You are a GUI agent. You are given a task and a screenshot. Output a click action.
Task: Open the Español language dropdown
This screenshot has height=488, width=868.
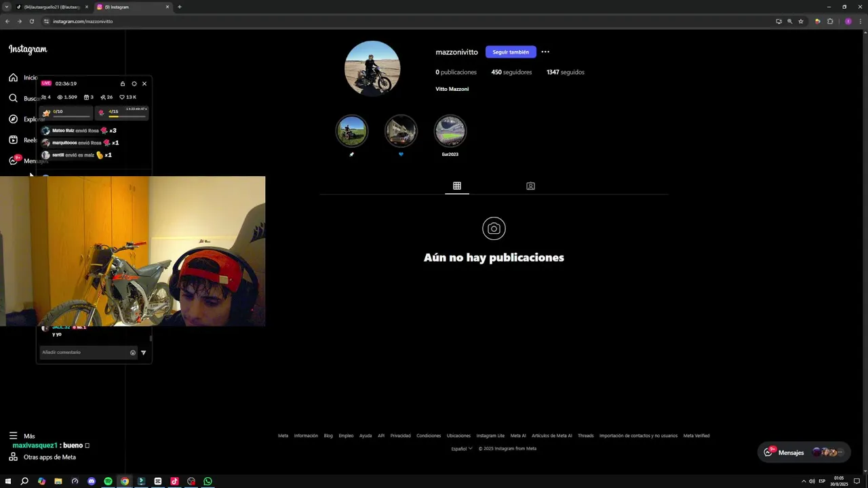[462, 449]
